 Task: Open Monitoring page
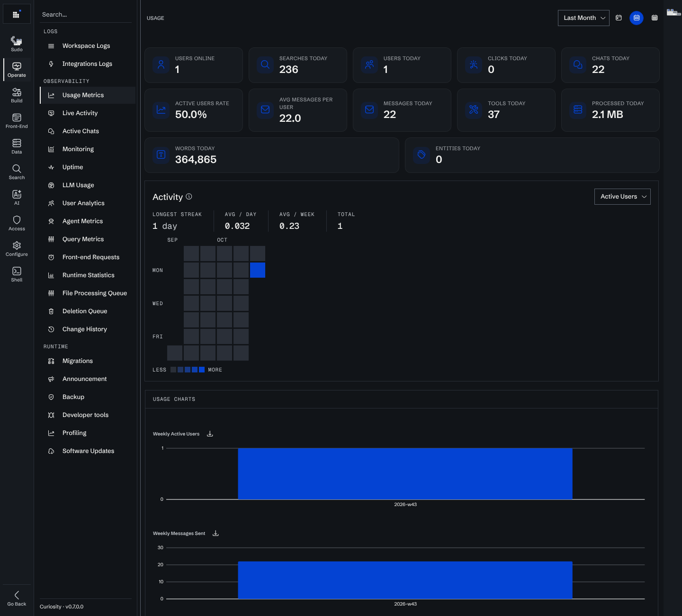tap(88, 149)
